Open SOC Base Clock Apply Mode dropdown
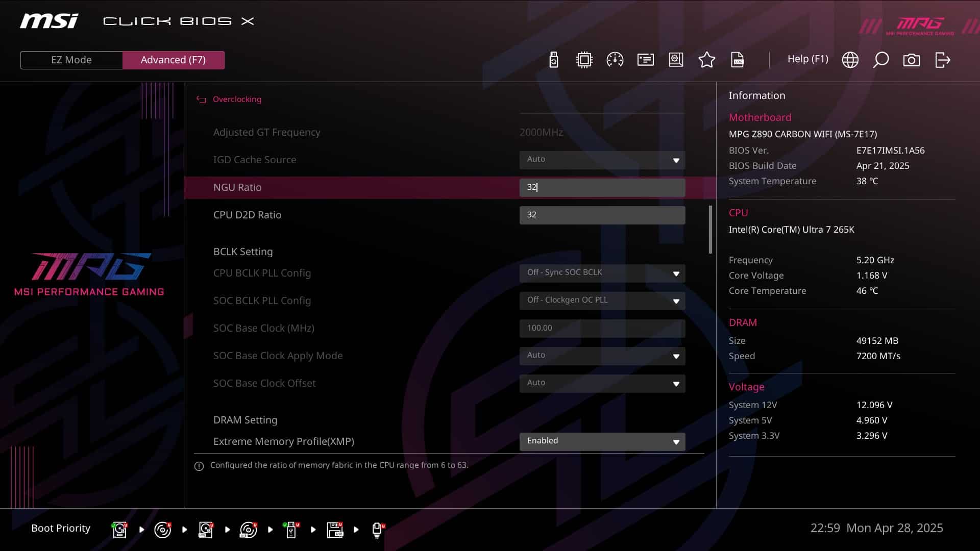980x551 pixels. click(602, 356)
